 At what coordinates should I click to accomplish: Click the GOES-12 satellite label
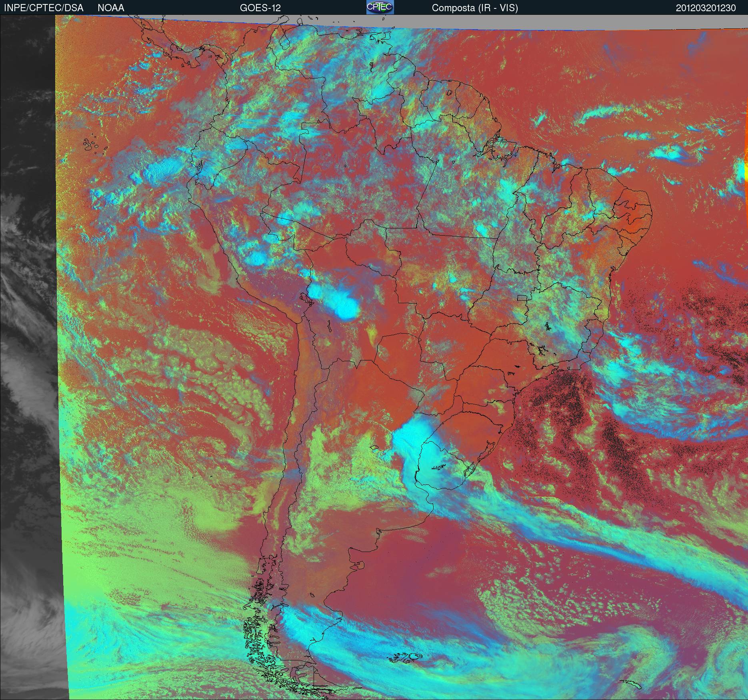260,8
